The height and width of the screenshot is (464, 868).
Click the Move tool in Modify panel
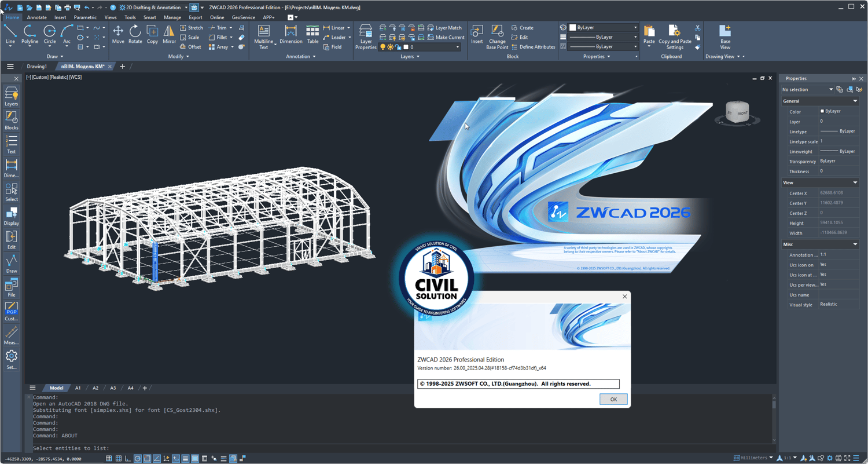118,34
